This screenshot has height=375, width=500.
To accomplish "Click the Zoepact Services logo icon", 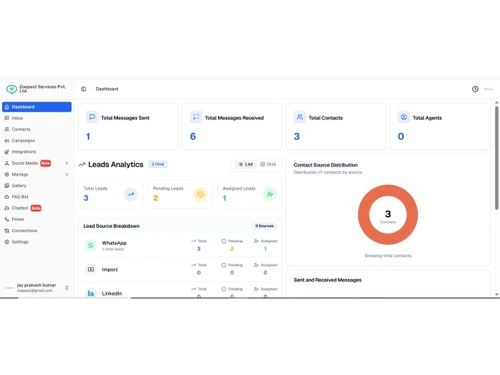I will [11, 89].
